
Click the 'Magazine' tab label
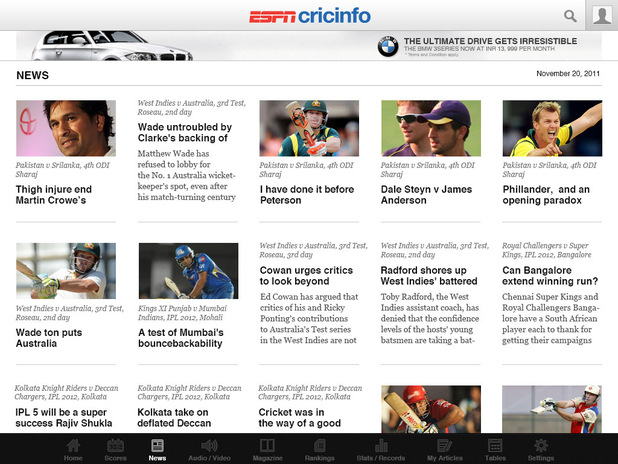coord(267,458)
